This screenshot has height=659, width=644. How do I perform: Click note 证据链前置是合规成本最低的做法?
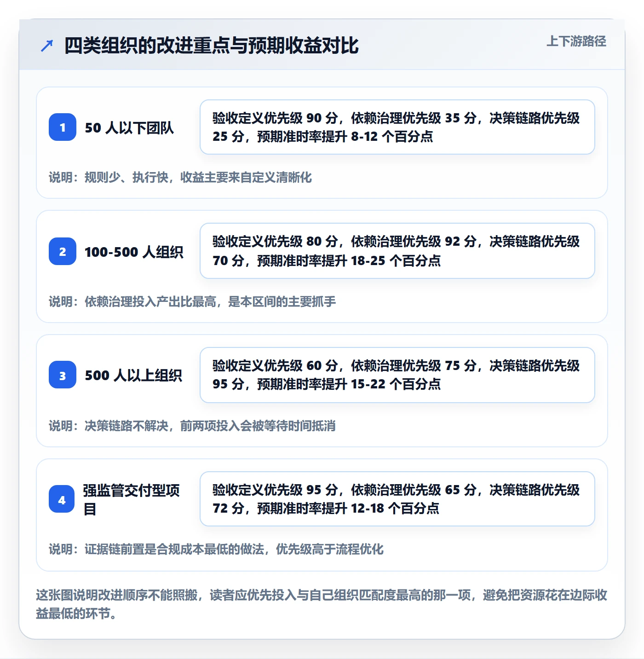point(216,549)
